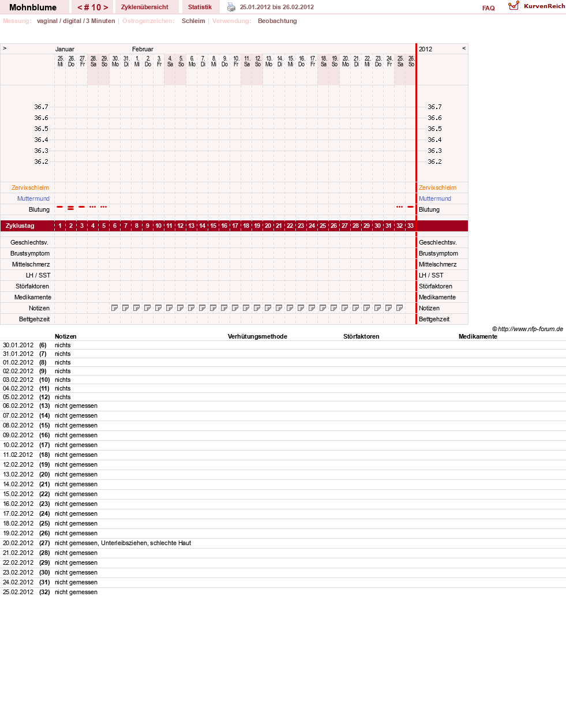Click the left 'Bettgehzeit' row label
Viewport: 566px width, 728px height.
[x=34, y=319]
